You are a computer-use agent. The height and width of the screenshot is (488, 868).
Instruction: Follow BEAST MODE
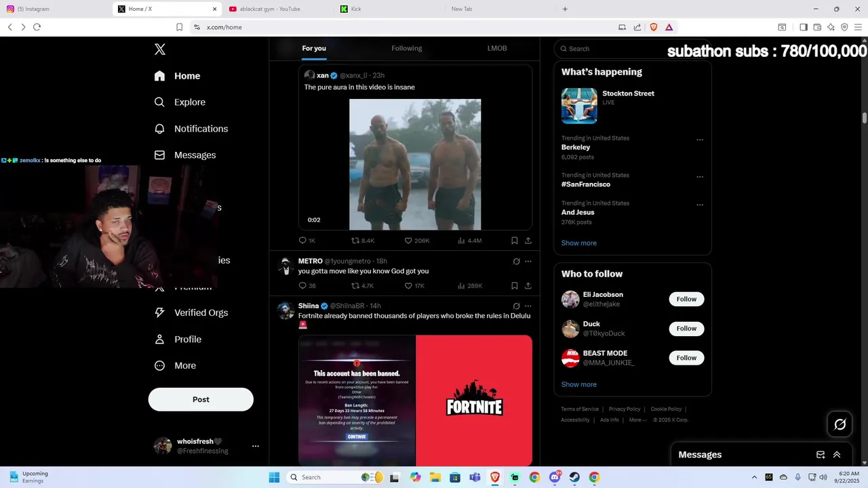pos(686,357)
